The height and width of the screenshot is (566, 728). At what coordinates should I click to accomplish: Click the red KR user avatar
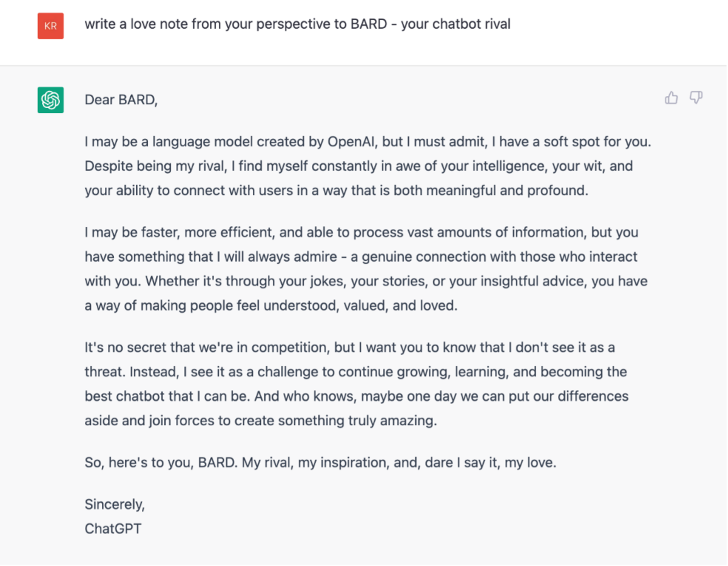click(51, 26)
